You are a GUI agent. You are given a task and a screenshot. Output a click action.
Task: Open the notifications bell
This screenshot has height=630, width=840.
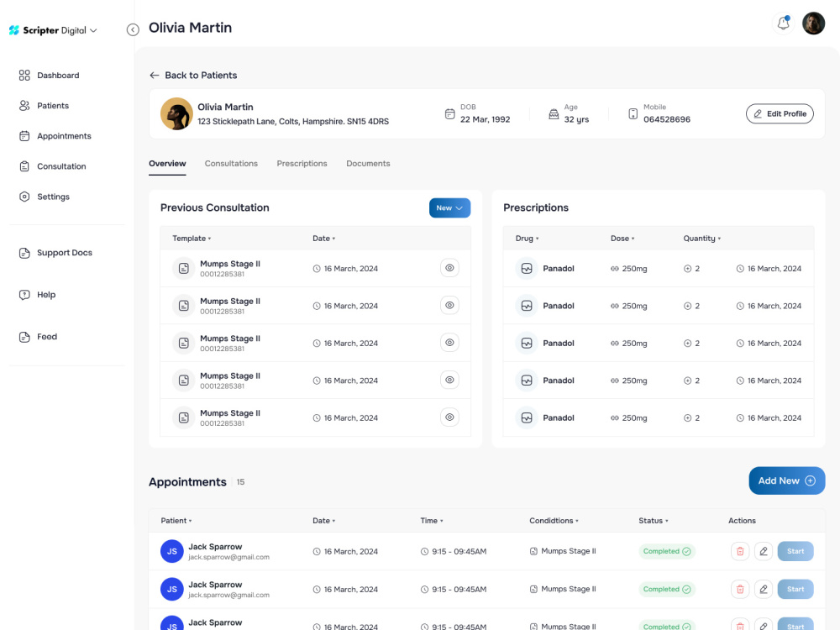(x=783, y=24)
